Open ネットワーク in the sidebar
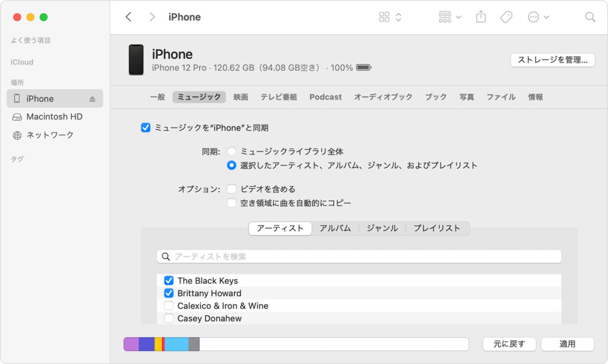The height and width of the screenshot is (364, 608). pyautogui.click(x=50, y=135)
